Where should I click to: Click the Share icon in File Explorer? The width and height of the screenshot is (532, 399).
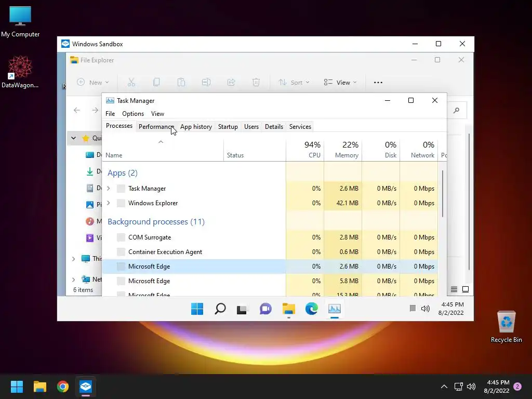coord(231,82)
